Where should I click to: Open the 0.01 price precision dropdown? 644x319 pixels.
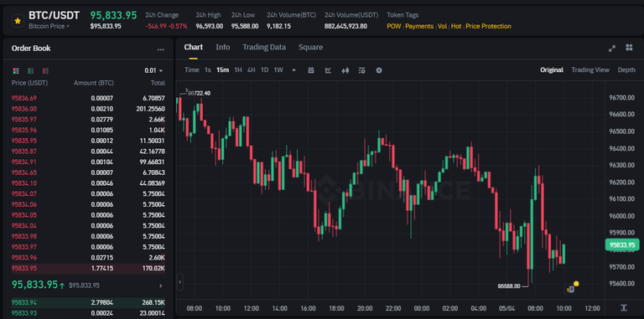(153, 70)
